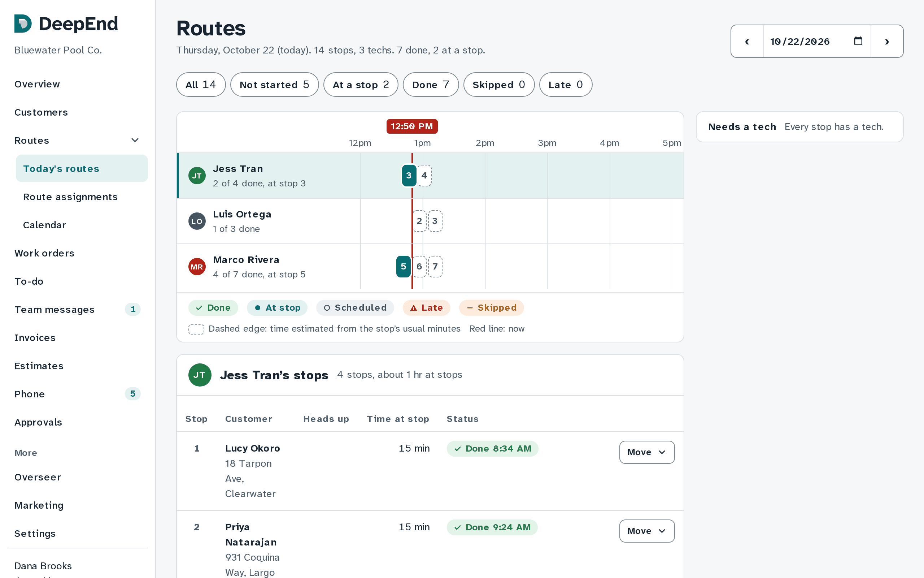Click the JT avatar beside Jess Tran's stops
Image resolution: width=924 pixels, height=578 pixels.
click(x=200, y=375)
